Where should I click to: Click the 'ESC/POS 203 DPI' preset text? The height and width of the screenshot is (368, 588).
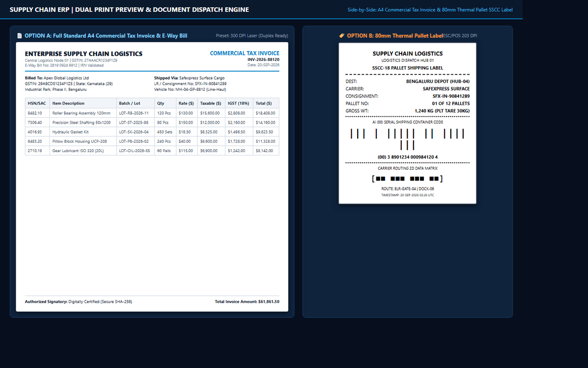tap(460, 35)
